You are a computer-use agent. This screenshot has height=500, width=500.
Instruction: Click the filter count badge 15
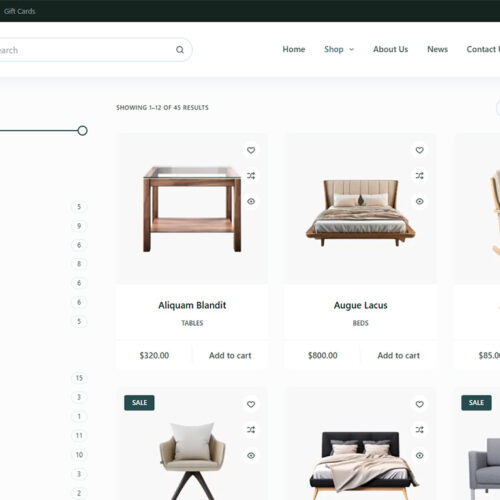point(79,378)
